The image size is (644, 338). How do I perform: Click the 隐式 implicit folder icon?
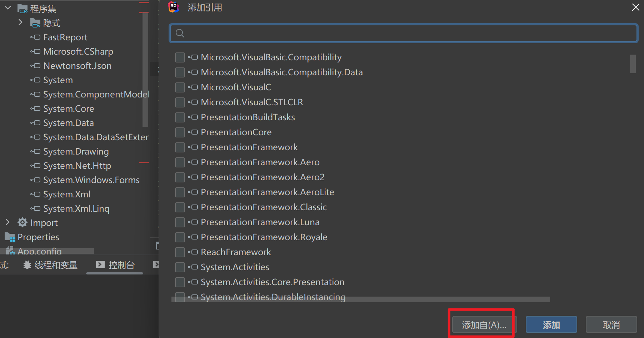coord(35,23)
